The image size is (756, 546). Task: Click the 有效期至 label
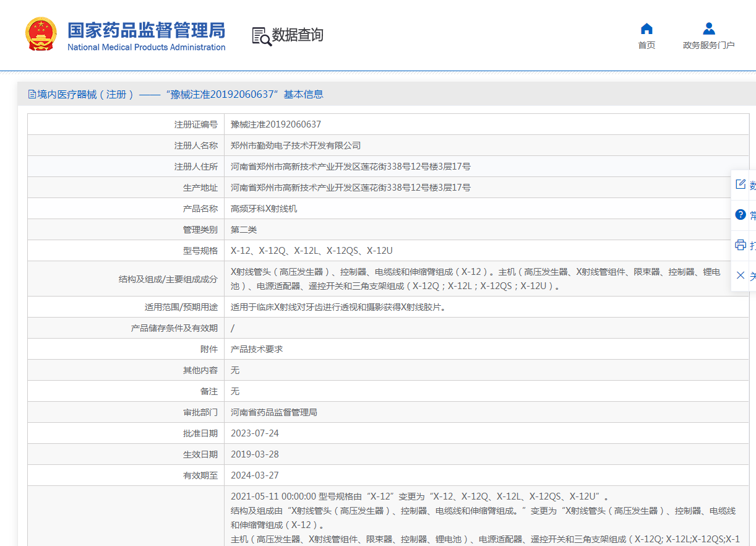[x=200, y=475]
